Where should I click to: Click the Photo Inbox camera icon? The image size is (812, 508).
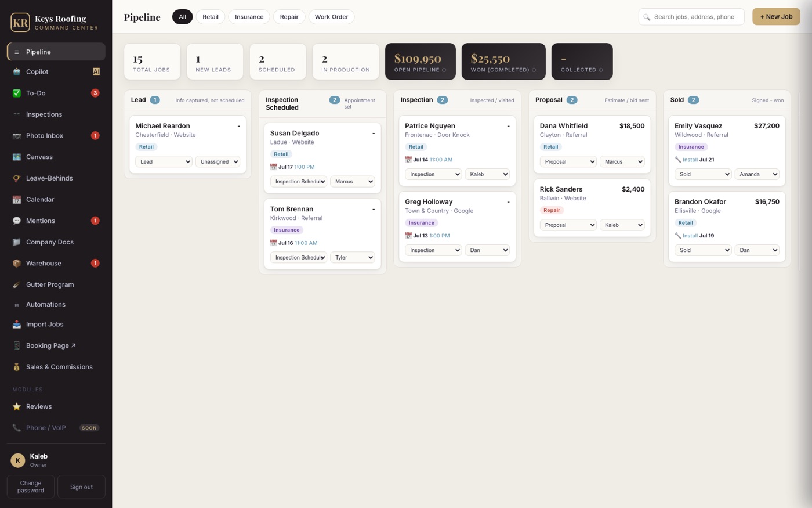[x=17, y=136]
